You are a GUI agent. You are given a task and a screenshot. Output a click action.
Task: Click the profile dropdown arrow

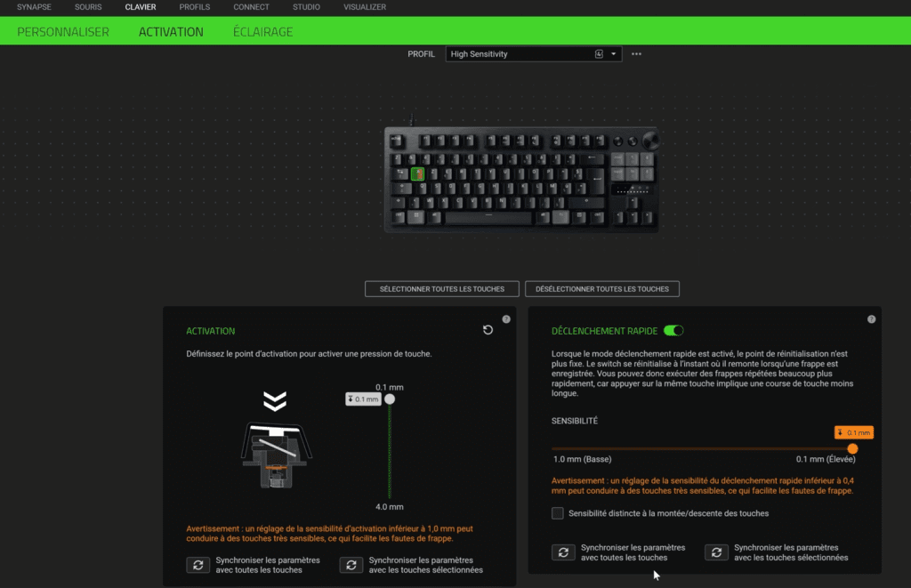[613, 54]
